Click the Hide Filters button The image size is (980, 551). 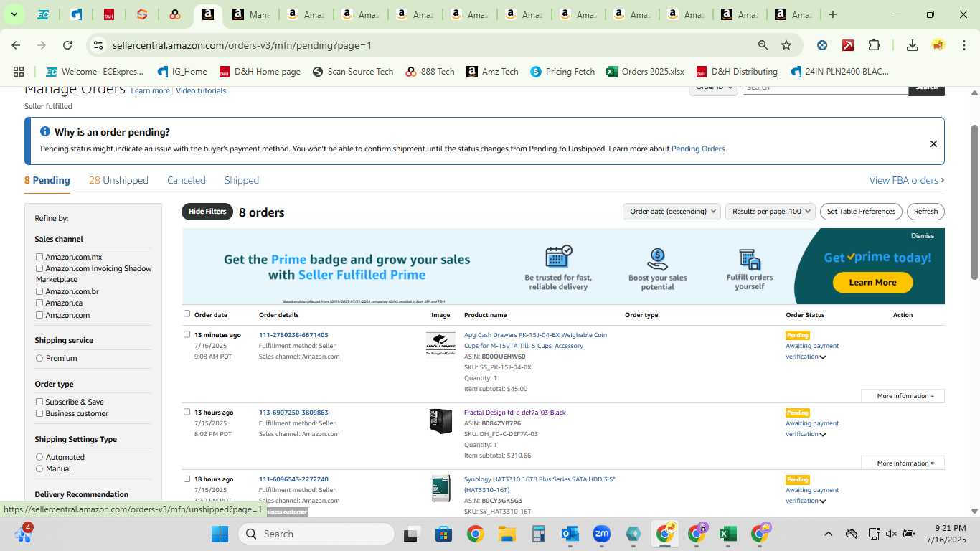click(207, 212)
